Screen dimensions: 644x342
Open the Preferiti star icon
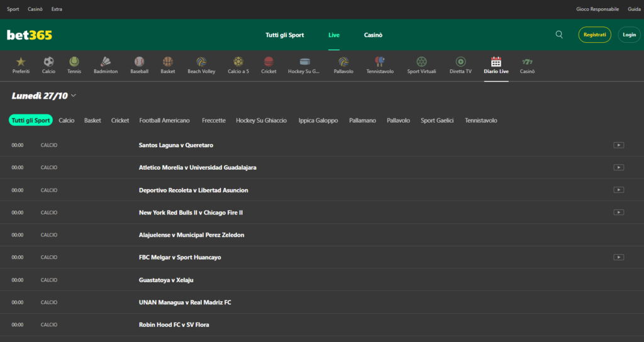pyautogui.click(x=21, y=62)
